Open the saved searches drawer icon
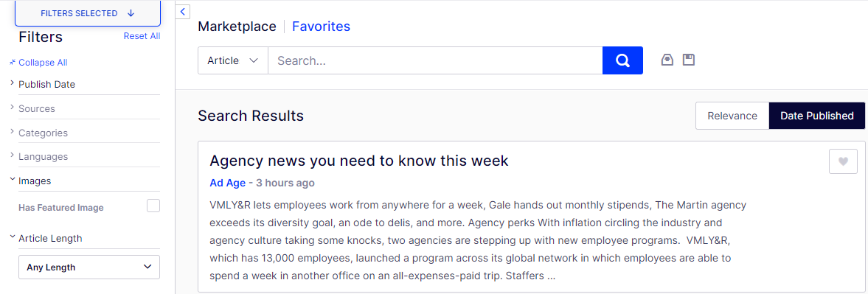 pyautogui.click(x=667, y=60)
